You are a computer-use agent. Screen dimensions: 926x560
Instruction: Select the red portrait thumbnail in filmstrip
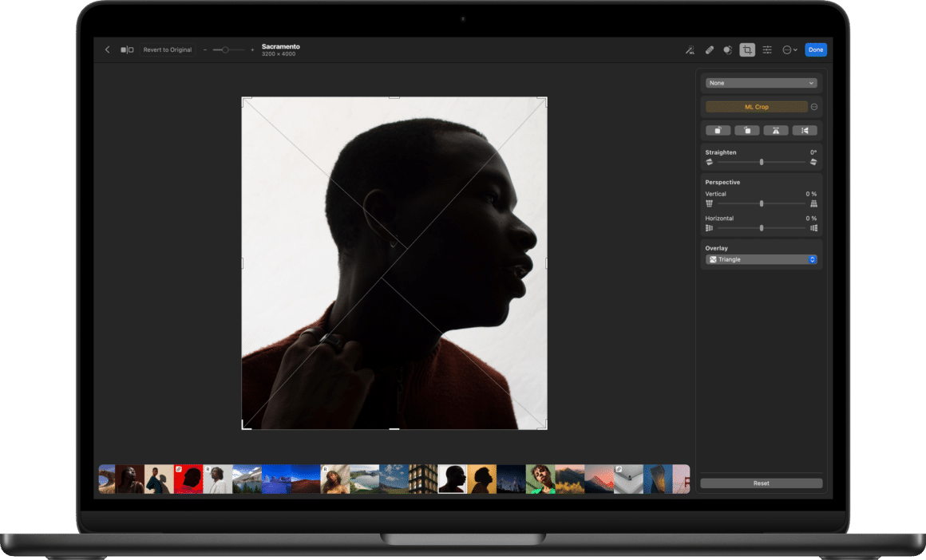187,476
